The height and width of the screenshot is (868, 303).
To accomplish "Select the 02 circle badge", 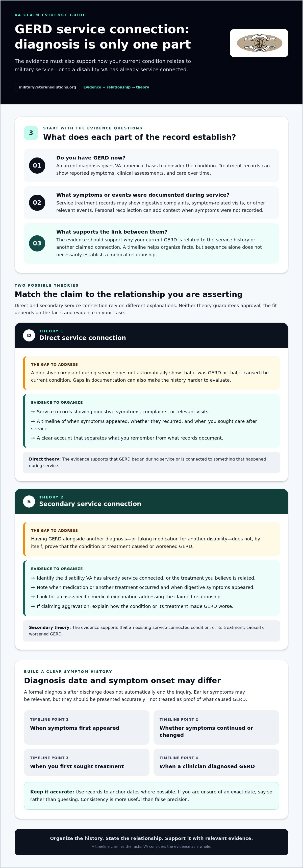I will 37,202.
